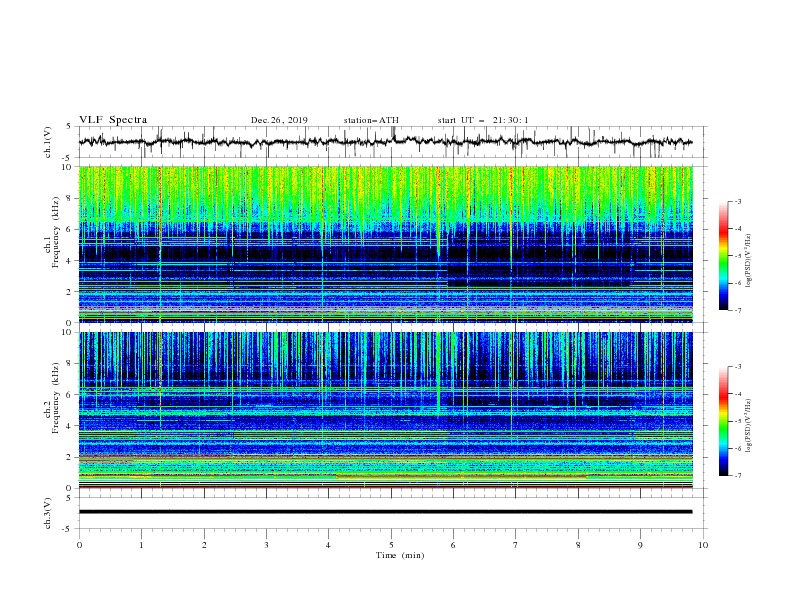This screenshot has width=792, height=612.
Task: Click the "-3" tick on ch.1 color bar
Action: click(x=737, y=201)
